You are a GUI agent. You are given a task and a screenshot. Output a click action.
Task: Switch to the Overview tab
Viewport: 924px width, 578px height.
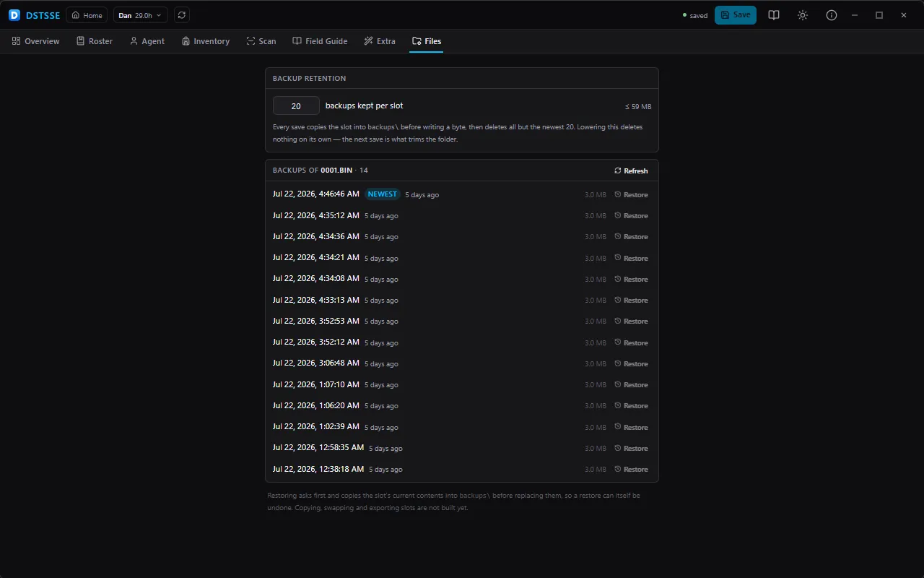coord(35,41)
